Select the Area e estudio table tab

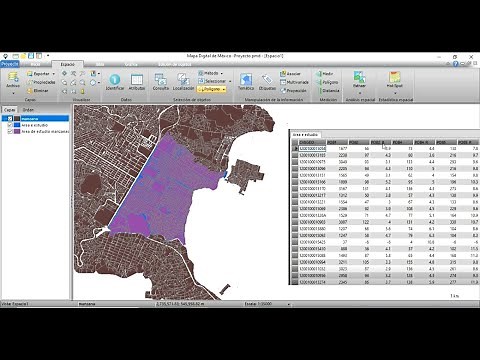[305, 135]
